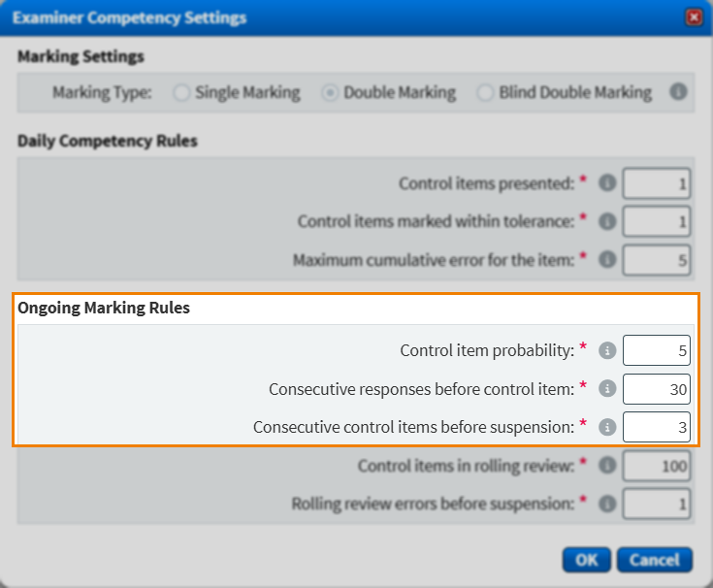Click Consecutive control items before suspension field
The height and width of the screenshot is (588, 713).
(657, 427)
